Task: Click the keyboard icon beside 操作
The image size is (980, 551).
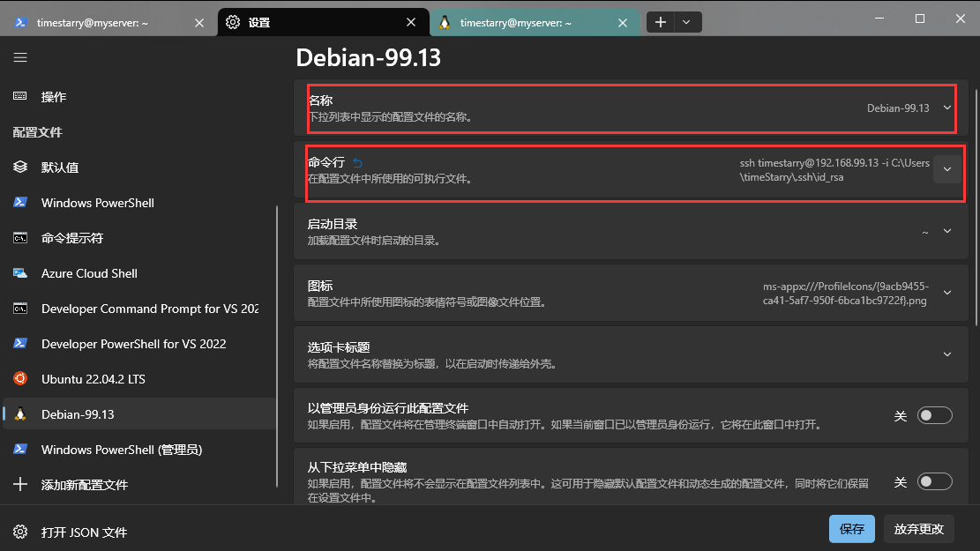Action: [x=20, y=96]
